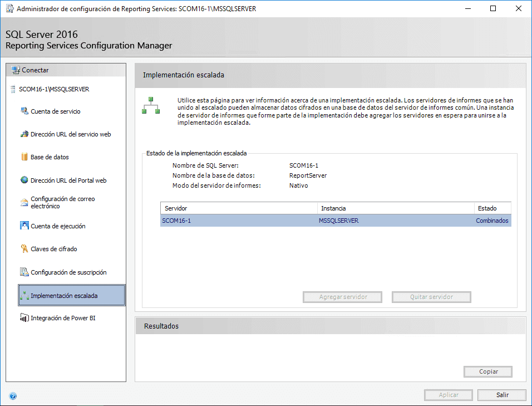Go to the Cuenta de ejecución page
The width and height of the screenshot is (532, 406).
(x=58, y=226)
